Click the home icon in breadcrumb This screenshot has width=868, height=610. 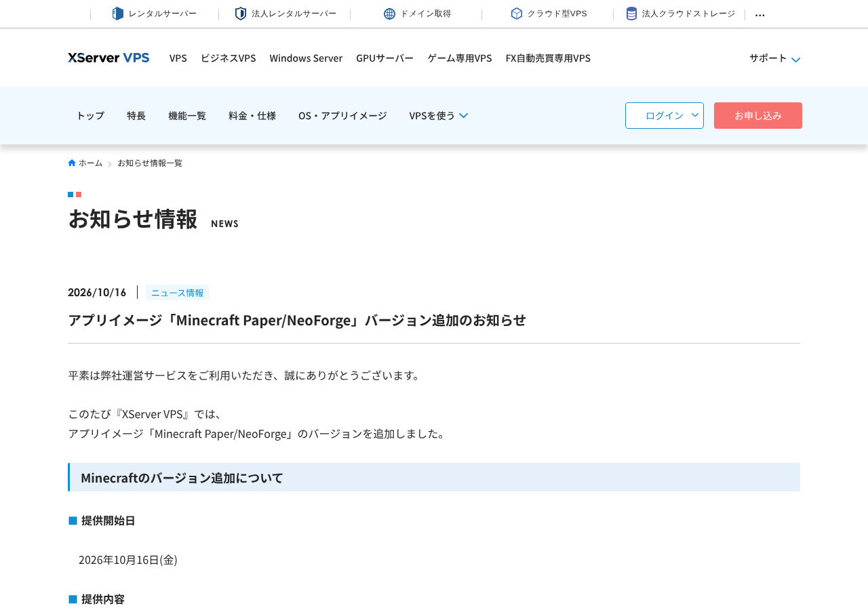click(72, 163)
